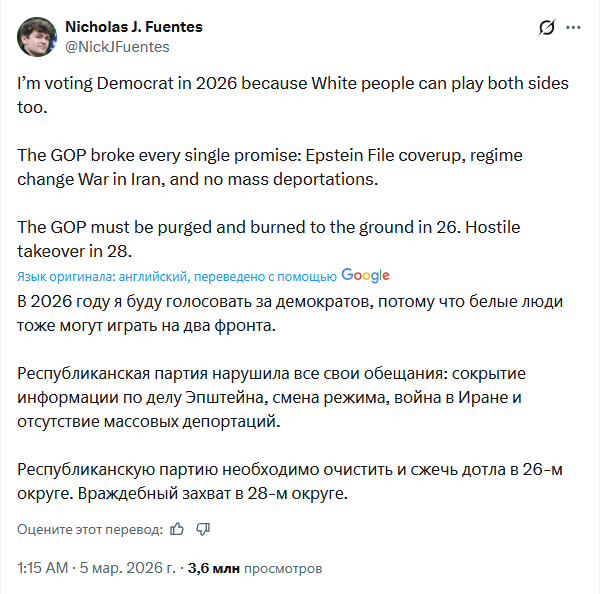Open the Grok slashed-circle icon
This screenshot has width=604, height=594.
547,28
